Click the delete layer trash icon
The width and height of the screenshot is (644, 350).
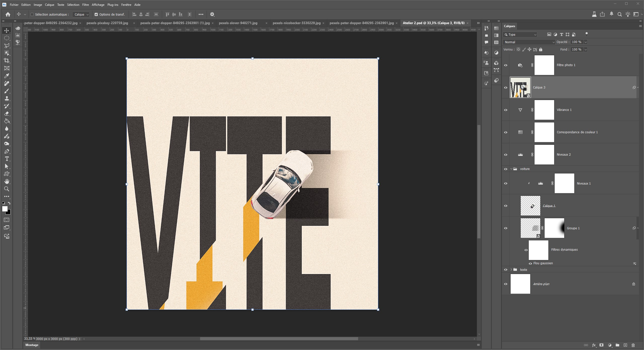point(633,345)
